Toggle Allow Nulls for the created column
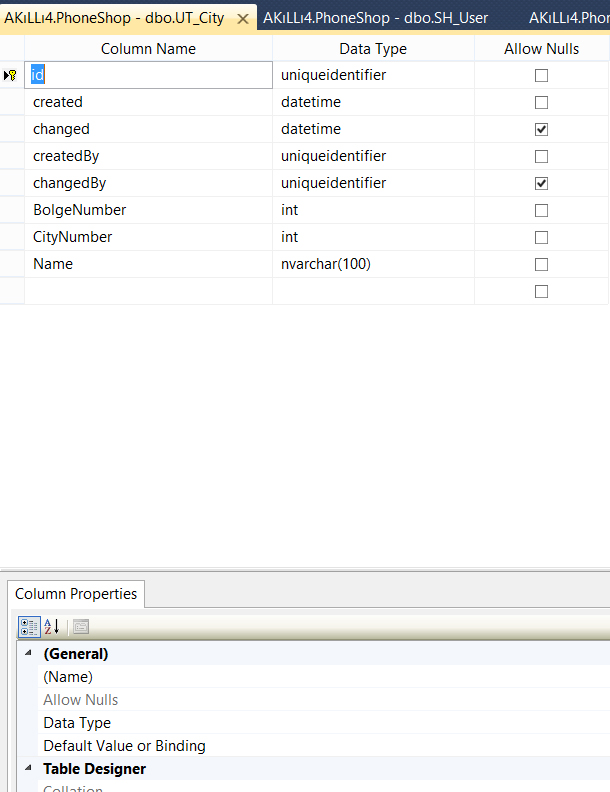Image resolution: width=610 pixels, height=792 pixels. click(541, 103)
